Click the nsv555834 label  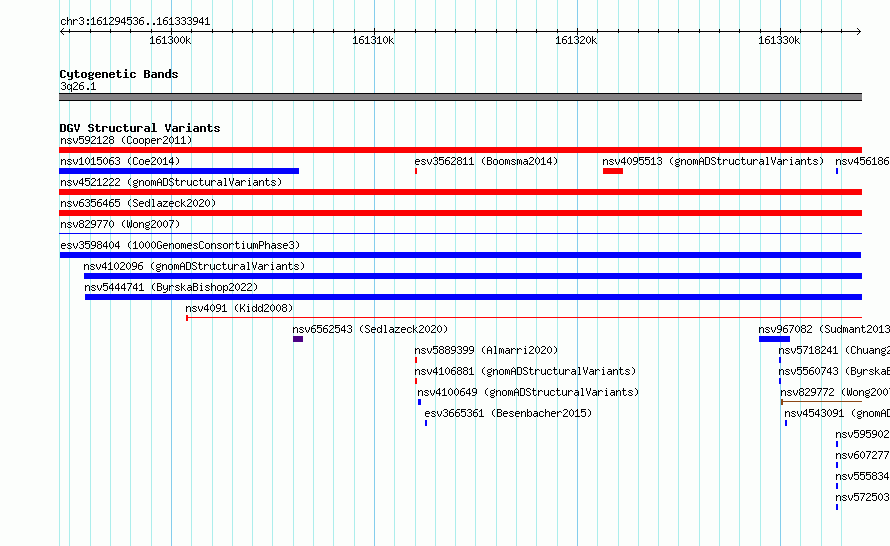coord(862,476)
